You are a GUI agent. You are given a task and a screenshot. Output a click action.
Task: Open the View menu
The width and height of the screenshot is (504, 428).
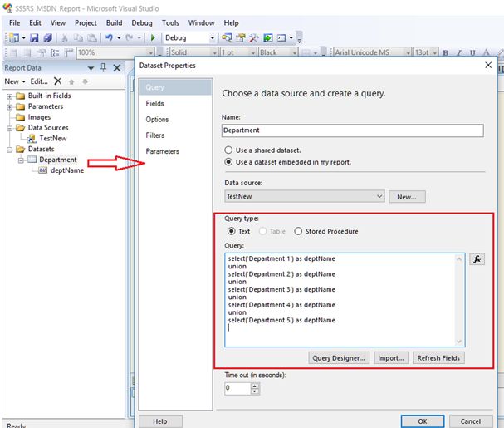point(58,22)
